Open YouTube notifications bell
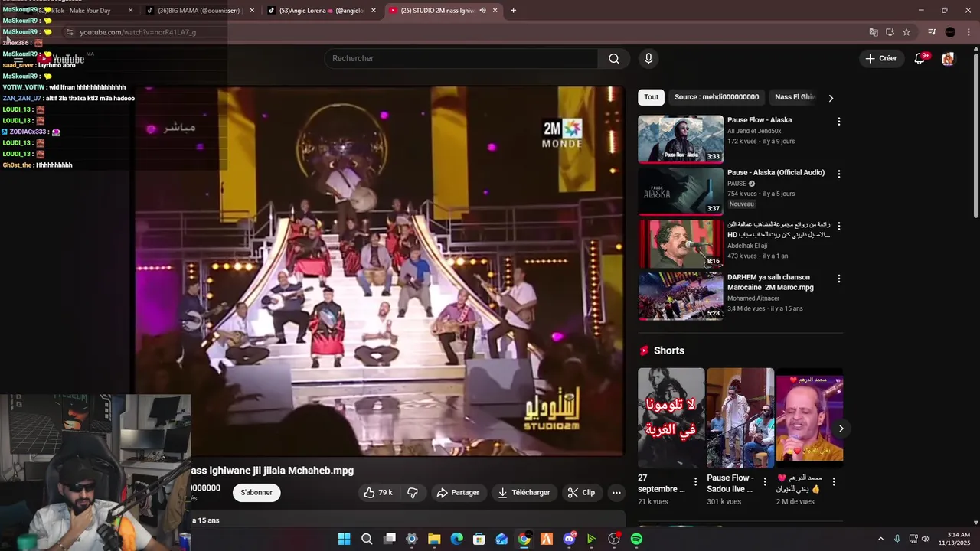This screenshot has width=980, height=551. tap(920, 59)
